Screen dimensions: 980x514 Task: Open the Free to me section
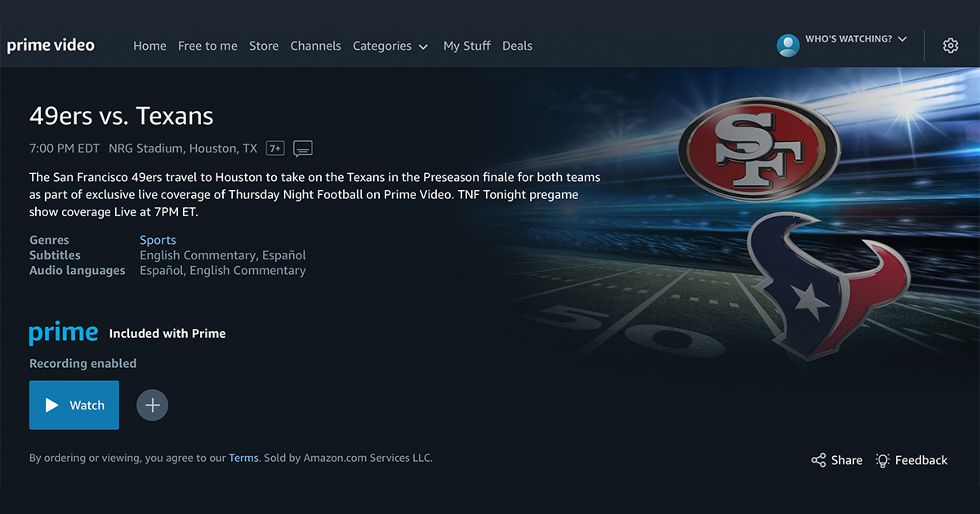207,47
